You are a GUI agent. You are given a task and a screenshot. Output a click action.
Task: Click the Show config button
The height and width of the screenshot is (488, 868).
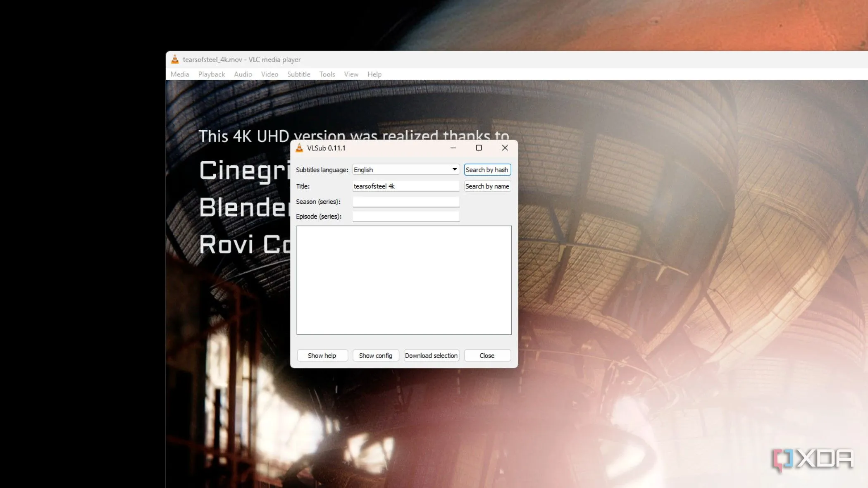pos(375,356)
